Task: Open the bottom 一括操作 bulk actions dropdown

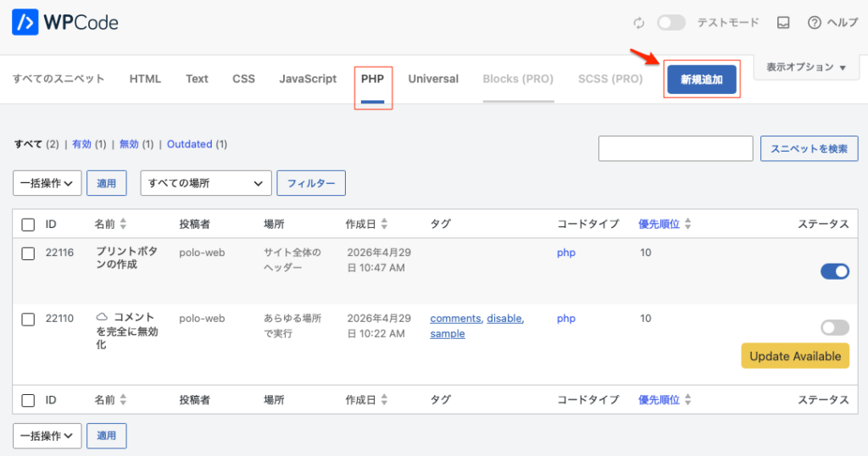Action: [47, 436]
